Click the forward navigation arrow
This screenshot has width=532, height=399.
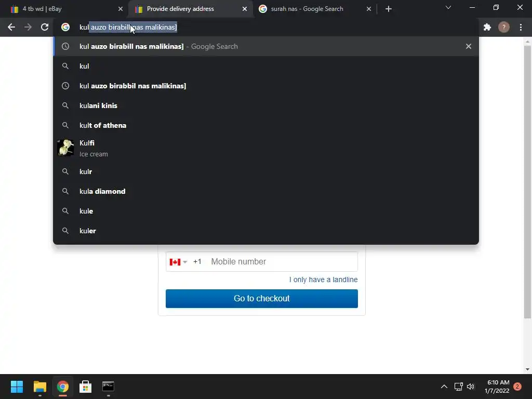coord(28,27)
